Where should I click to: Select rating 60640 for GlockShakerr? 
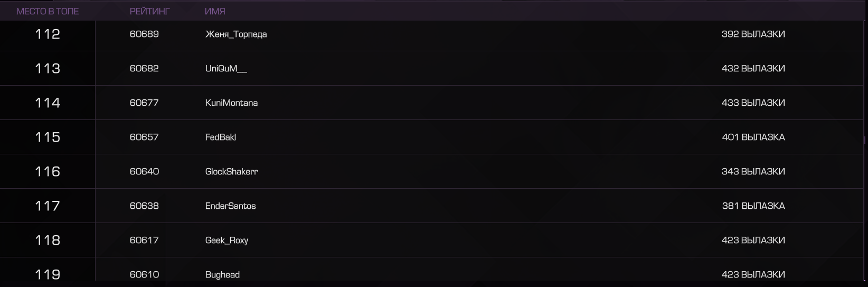(x=144, y=172)
